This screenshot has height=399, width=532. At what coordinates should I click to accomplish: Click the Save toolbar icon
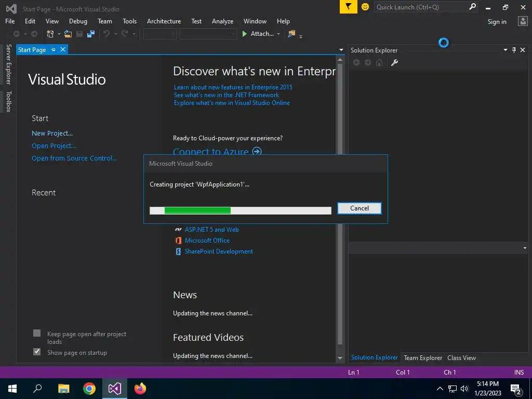[x=79, y=34]
